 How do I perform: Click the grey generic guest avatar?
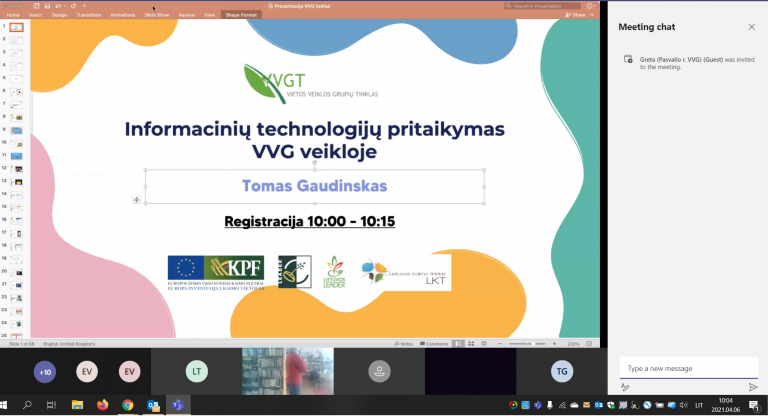click(379, 371)
